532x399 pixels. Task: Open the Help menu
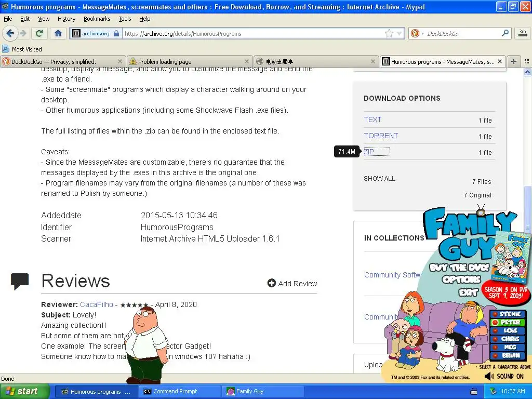144,19
